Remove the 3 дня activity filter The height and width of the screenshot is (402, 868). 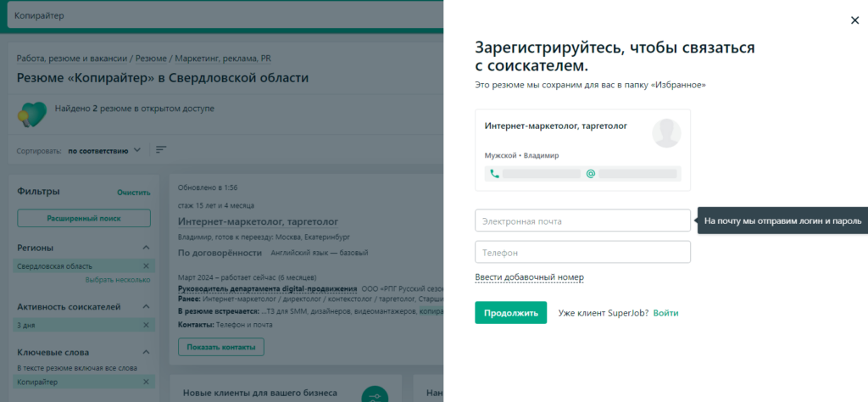146,325
